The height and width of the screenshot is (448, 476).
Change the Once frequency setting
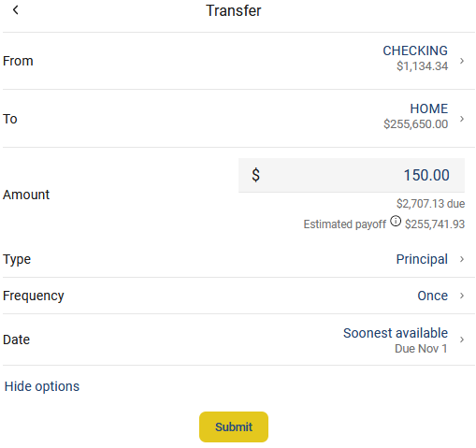point(433,296)
